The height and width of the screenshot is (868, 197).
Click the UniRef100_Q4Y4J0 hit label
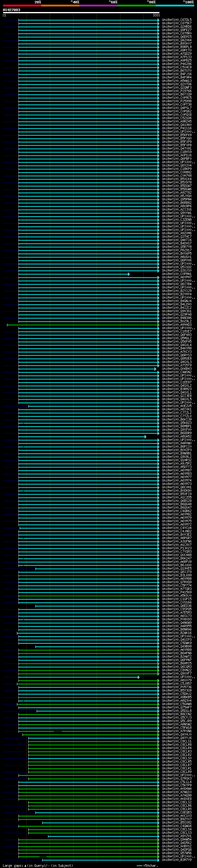176,735
